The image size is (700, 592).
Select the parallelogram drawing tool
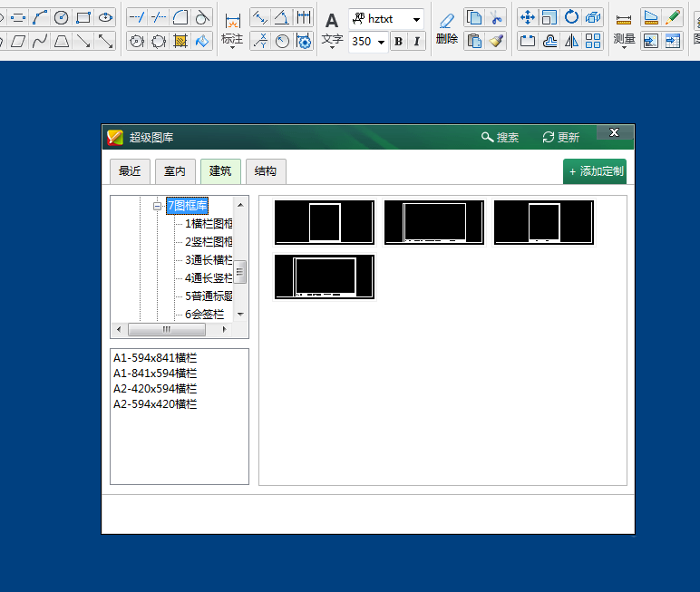(x=18, y=42)
